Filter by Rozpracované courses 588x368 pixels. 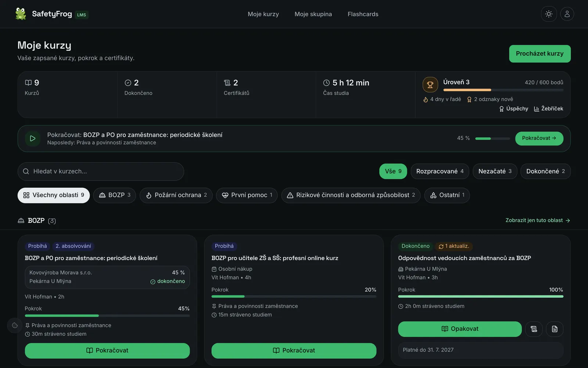440,171
